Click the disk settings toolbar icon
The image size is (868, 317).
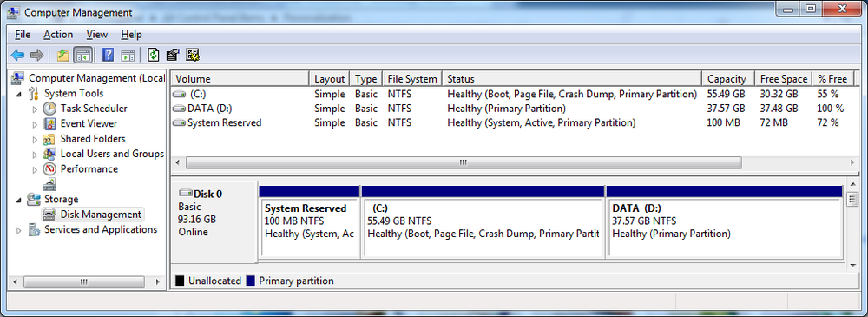[193, 55]
